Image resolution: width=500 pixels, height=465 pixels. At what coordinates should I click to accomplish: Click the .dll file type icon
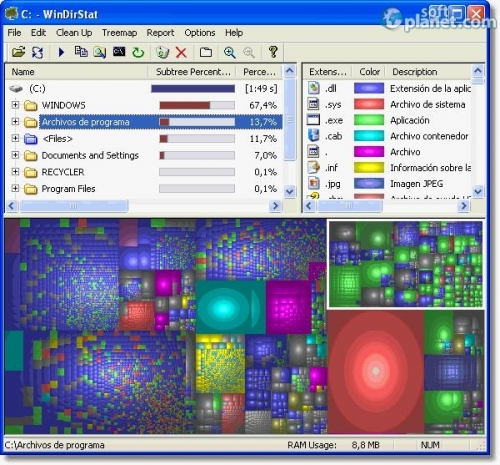tap(314, 88)
